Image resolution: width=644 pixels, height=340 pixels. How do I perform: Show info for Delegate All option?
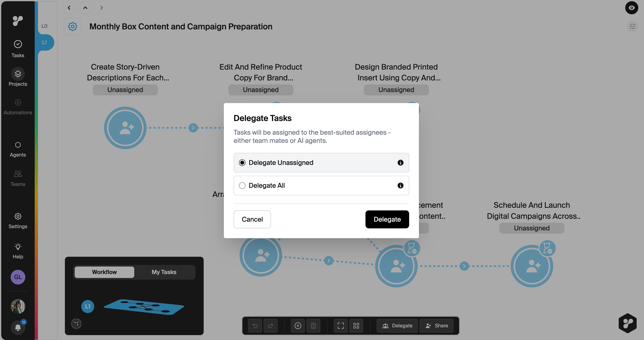click(x=400, y=186)
